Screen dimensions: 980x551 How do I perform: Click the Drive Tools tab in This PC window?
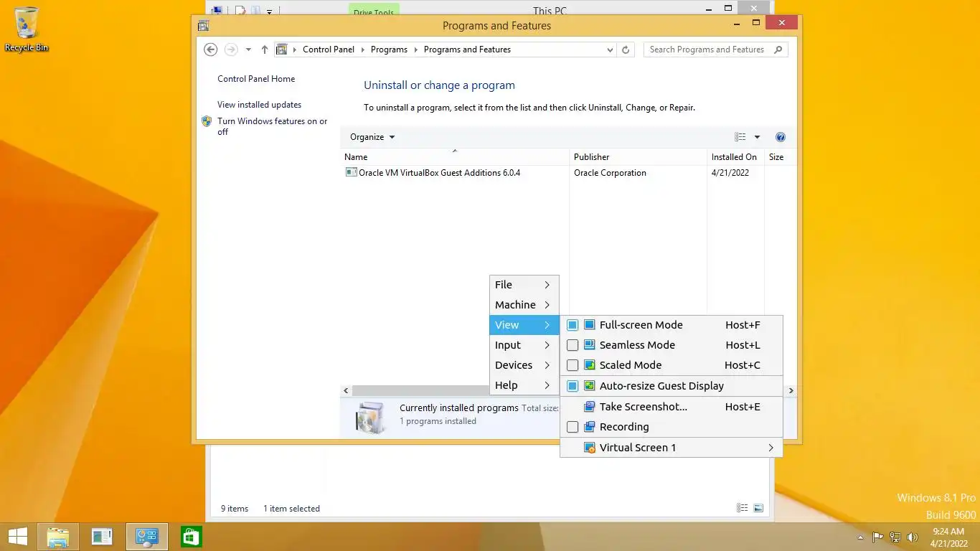(x=374, y=11)
